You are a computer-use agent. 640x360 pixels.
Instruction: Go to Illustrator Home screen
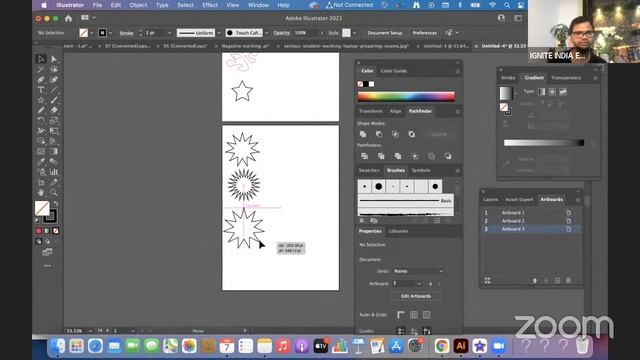[x=69, y=18]
